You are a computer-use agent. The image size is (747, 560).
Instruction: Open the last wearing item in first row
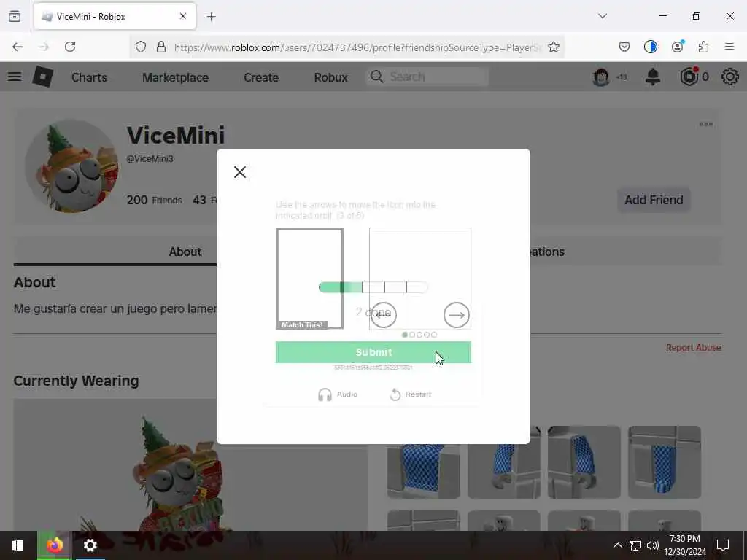point(664,462)
